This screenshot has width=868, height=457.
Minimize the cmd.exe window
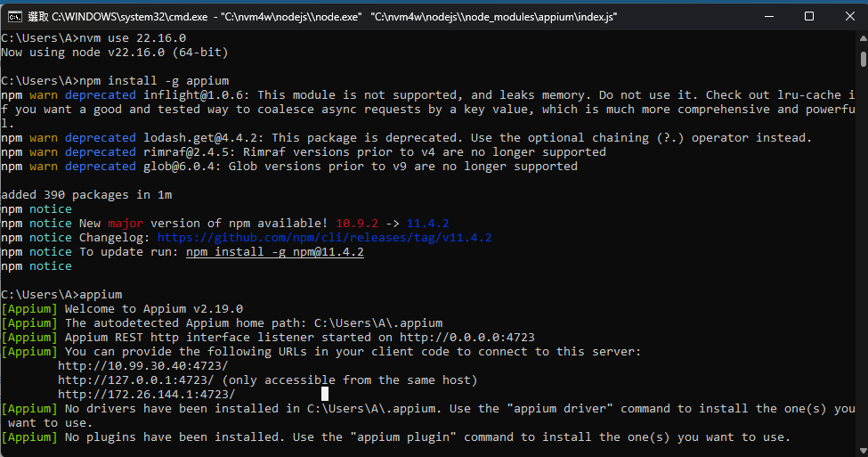769,17
